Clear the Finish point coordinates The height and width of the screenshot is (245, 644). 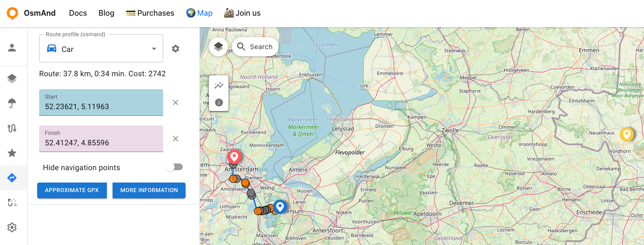pyautogui.click(x=176, y=139)
